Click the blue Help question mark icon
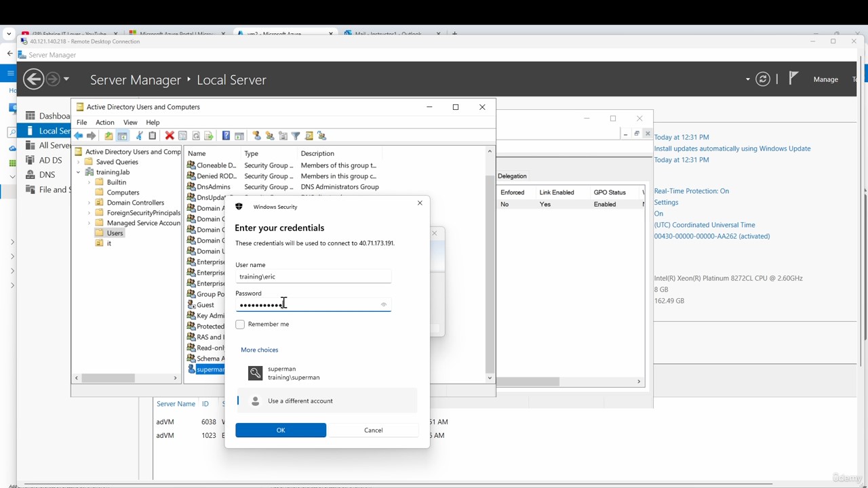Screen dimensions: 868x488 (226, 136)
